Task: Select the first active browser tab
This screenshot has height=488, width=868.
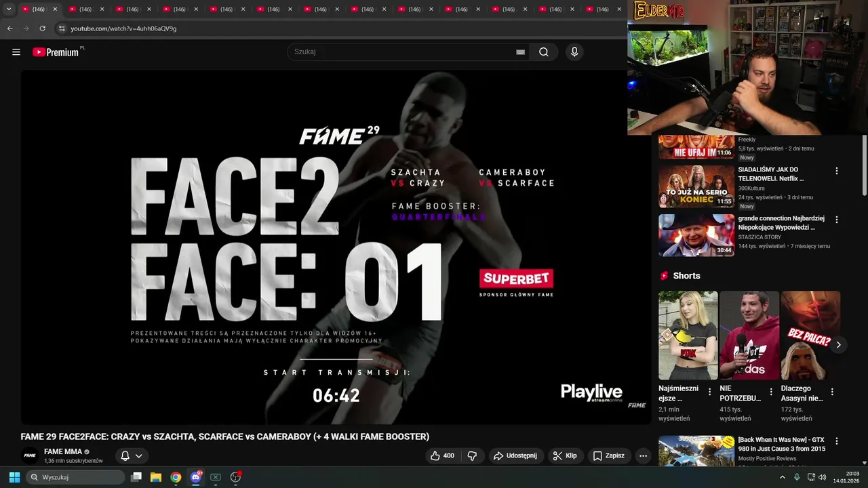Action: (39, 9)
